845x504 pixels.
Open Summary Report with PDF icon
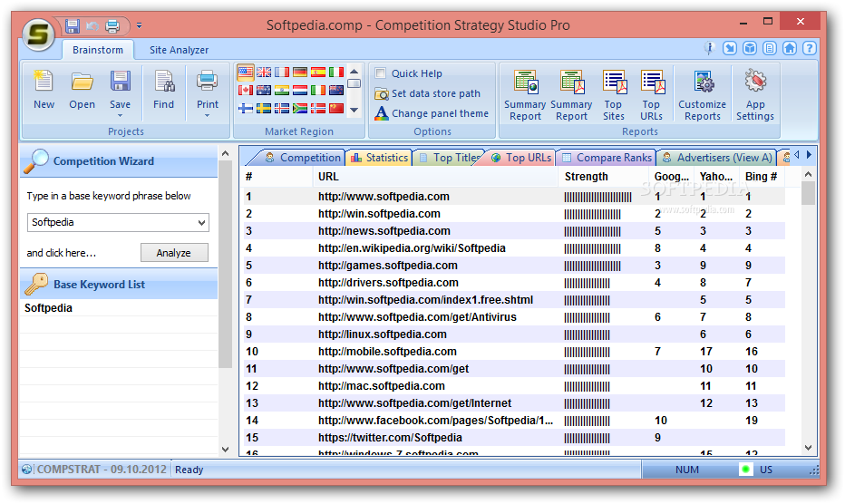point(571,95)
